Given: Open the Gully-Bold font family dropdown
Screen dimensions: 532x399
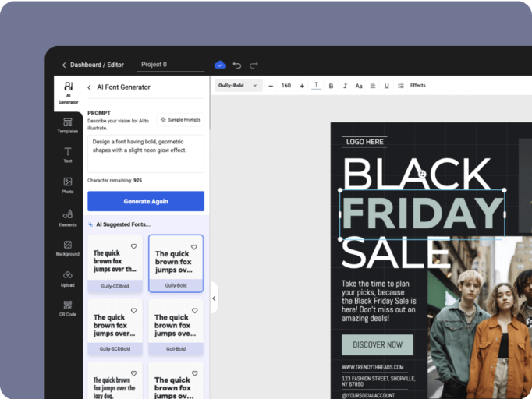Looking at the screenshot, I should click(238, 86).
